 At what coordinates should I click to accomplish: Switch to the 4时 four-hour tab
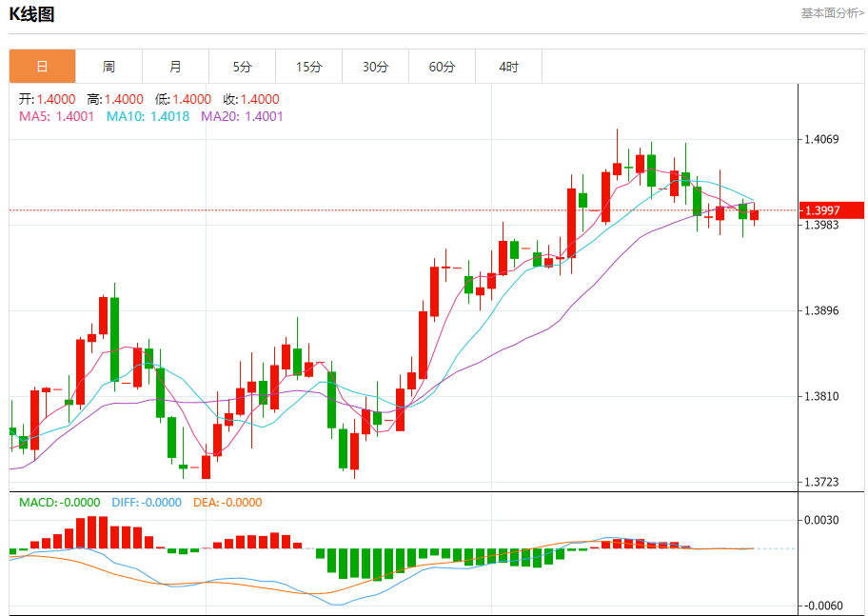[508, 67]
